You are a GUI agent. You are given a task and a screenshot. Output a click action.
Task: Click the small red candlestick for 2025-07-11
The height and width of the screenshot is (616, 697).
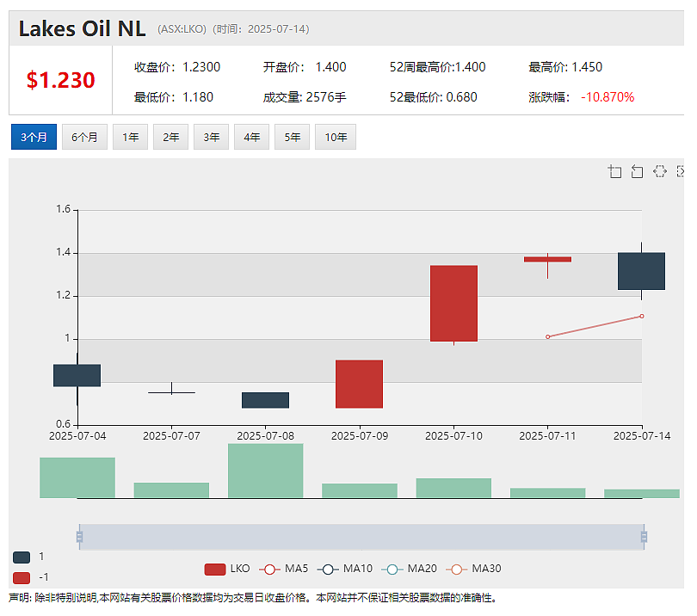point(547,260)
